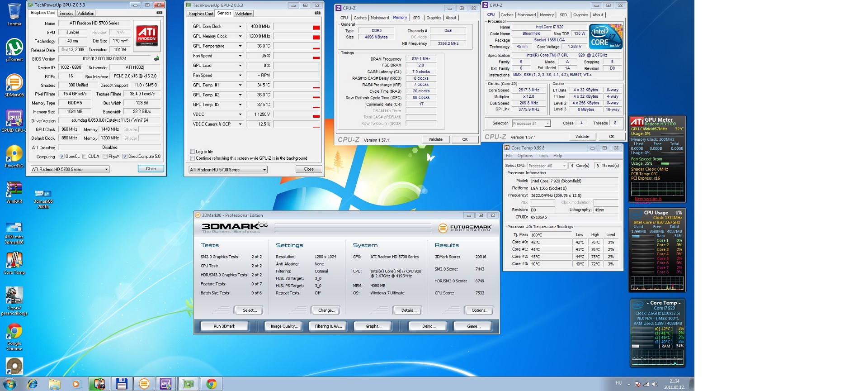Open CPU-Z 'Processor #1' selection dropdown

tap(531, 123)
